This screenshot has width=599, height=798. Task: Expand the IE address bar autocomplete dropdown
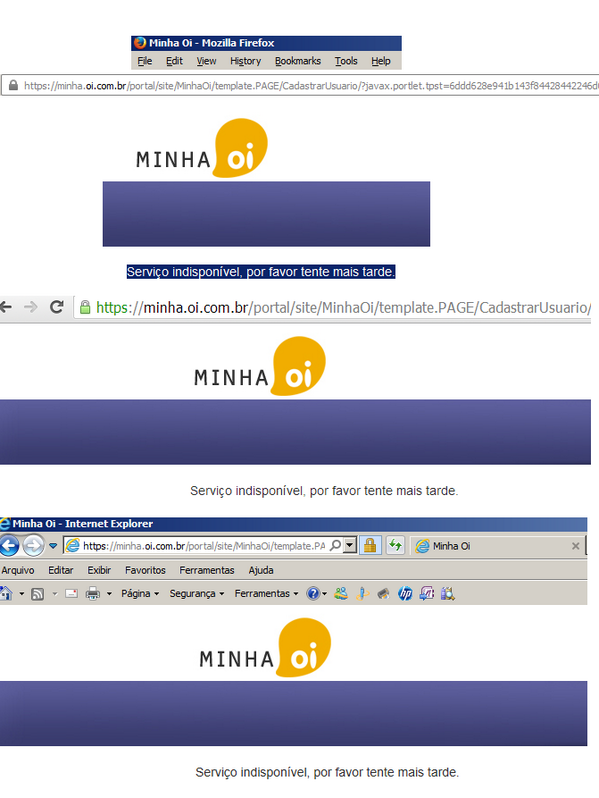350,546
